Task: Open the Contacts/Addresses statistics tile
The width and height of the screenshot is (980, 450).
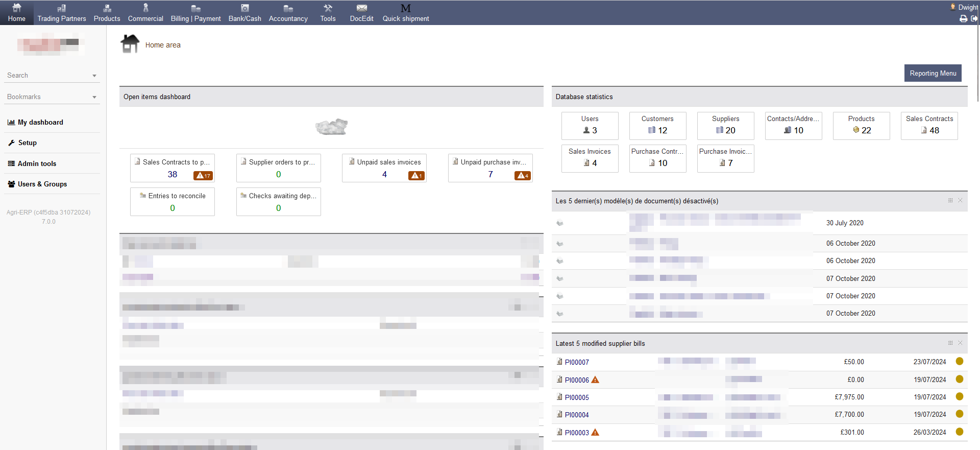Action: tap(794, 126)
